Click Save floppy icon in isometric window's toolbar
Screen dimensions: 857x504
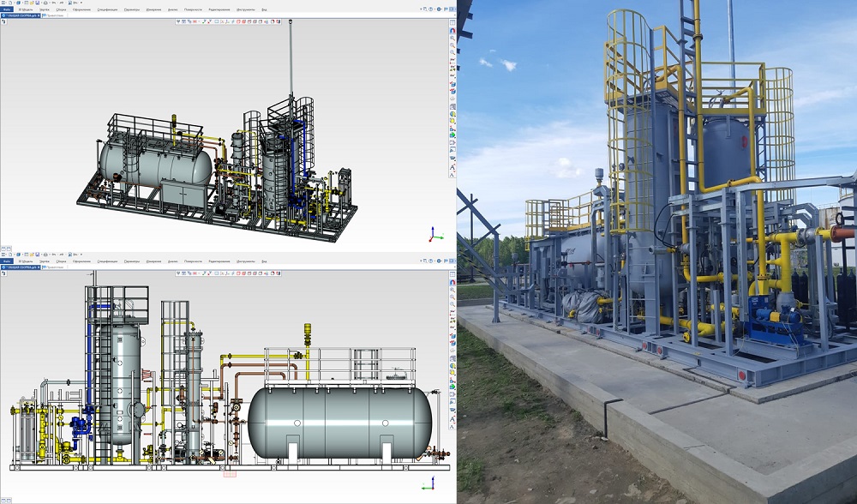pos(37,3)
